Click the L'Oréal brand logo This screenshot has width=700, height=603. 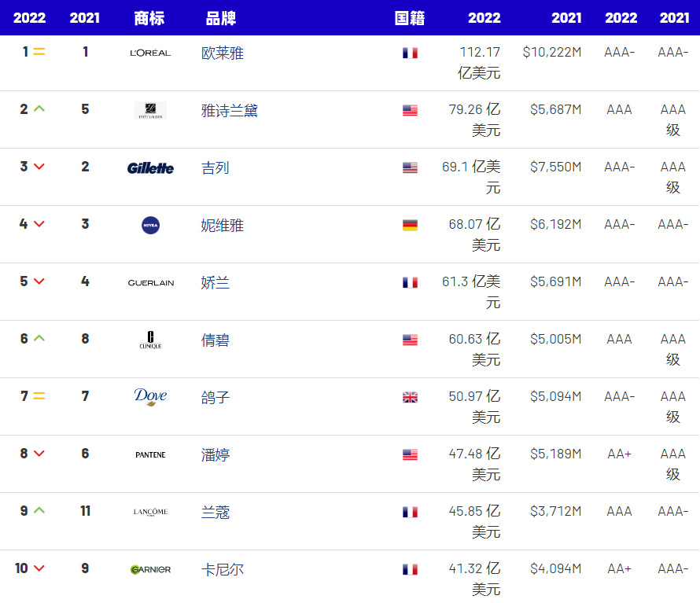pos(150,53)
